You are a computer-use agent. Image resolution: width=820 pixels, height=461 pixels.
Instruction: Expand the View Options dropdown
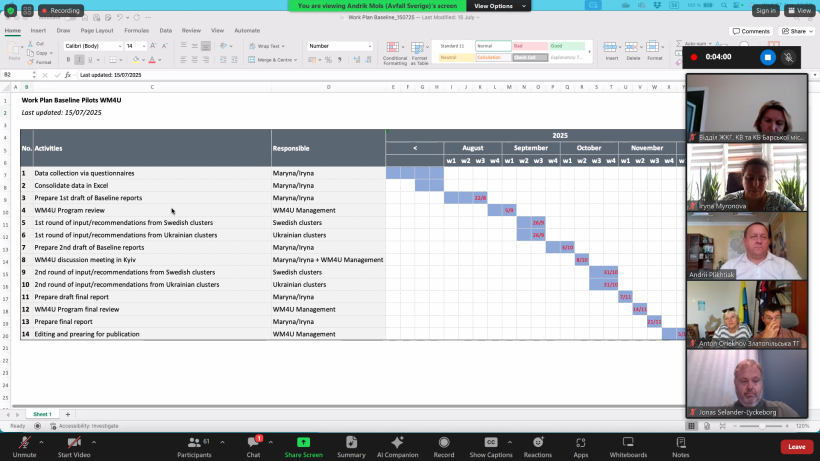[x=493, y=6]
